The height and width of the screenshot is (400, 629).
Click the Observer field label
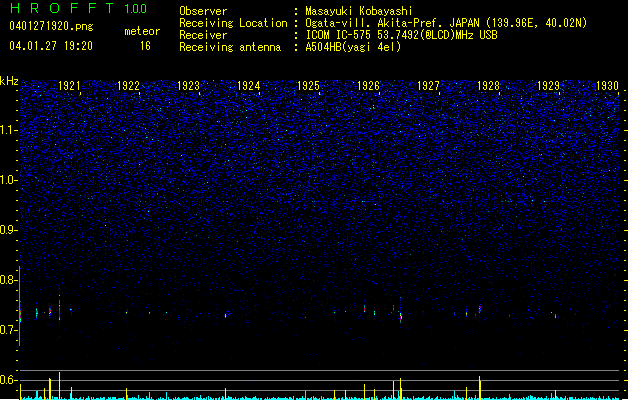click(203, 11)
